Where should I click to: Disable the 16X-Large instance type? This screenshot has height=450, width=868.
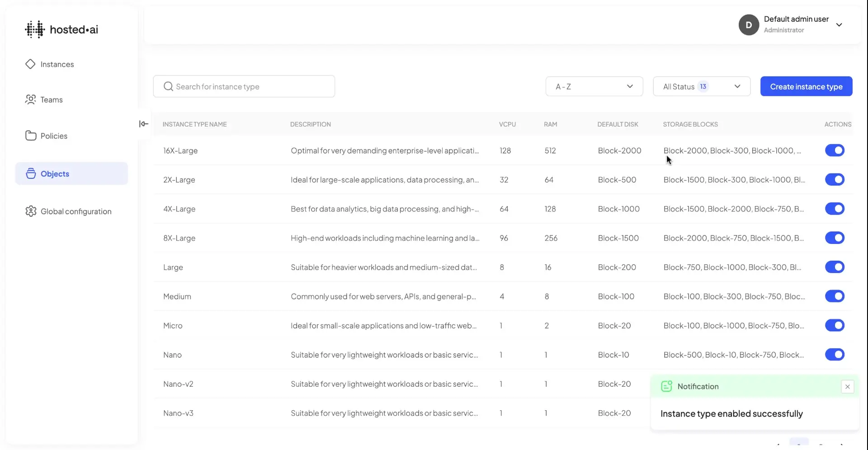tap(835, 150)
